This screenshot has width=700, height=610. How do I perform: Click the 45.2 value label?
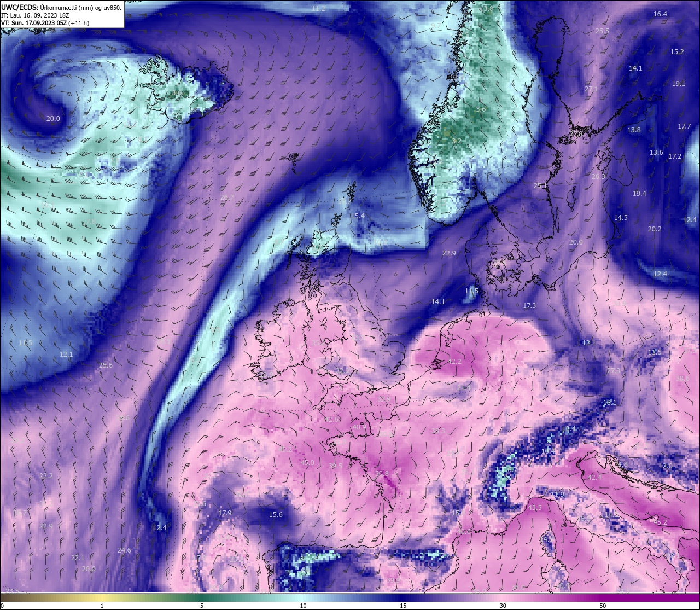(660, 522)
